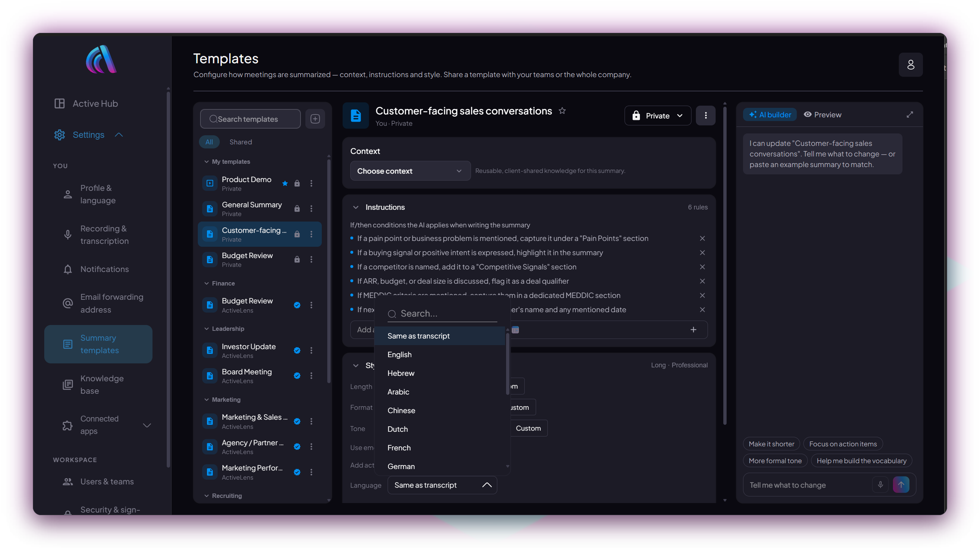Viewport: 980px width, 548px height.
Task: Send message with the arrow up button
Action: pyautogui.click(x=901, y=485)
